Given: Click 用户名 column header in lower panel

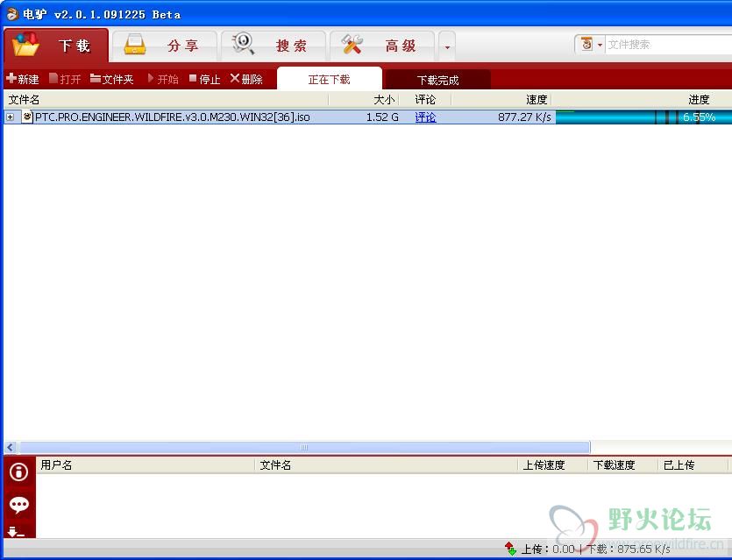Looking at the screenshot, I should pyautogui.click(x=146, y=464).
